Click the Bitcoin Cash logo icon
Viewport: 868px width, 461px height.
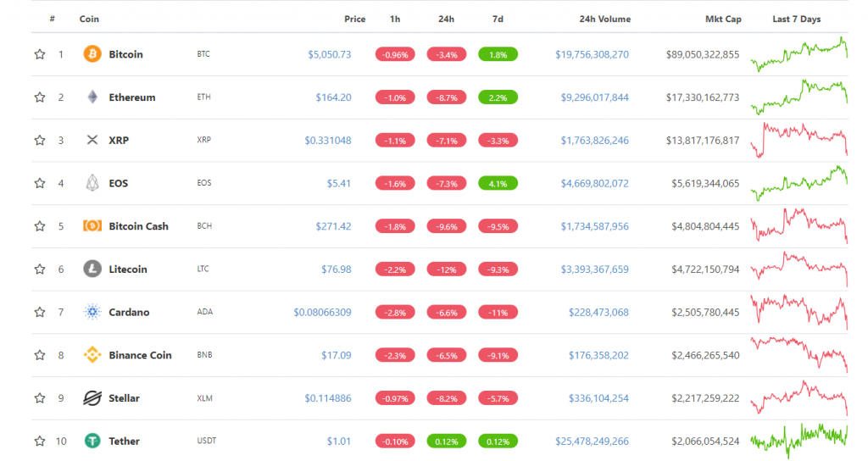92,225
